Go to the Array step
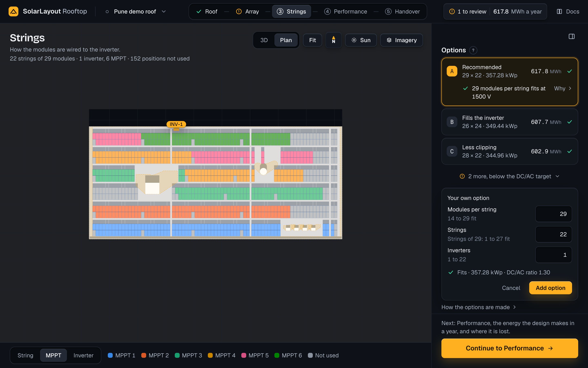588x368 pixels. (x=248, y=11)
